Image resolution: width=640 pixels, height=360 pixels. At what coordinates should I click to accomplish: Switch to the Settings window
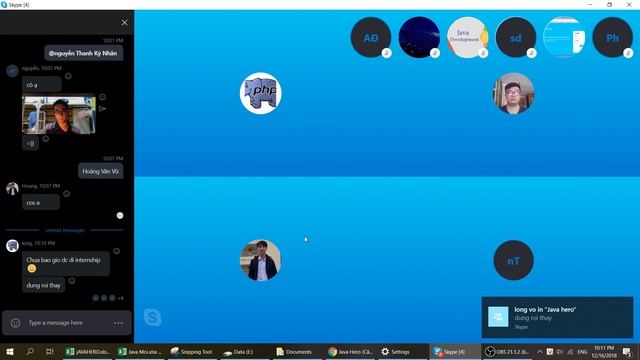coord(401,351)
